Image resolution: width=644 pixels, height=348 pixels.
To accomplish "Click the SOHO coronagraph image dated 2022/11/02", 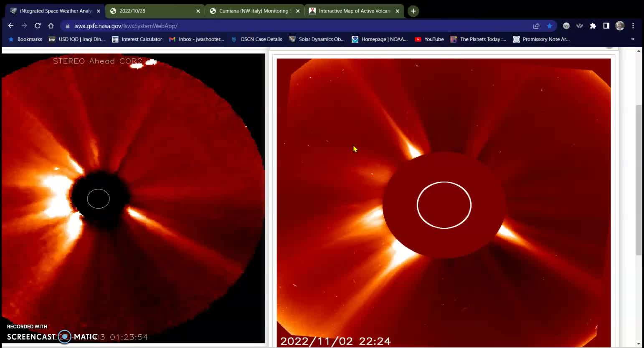I will coord(444,203).
